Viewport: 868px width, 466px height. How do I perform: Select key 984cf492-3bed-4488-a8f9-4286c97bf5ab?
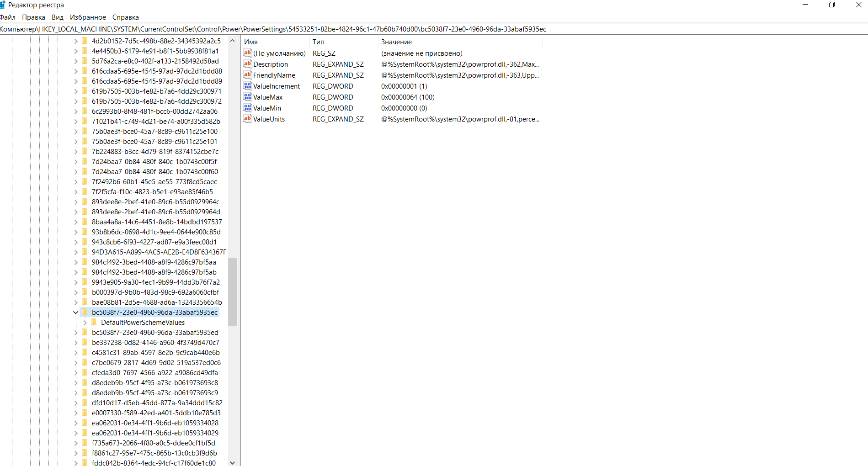tap(154, 272)
